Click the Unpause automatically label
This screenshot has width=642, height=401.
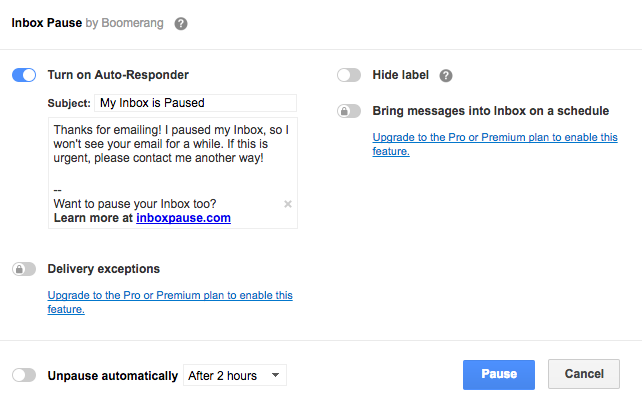pyautogui.click(x=113, y=376)
